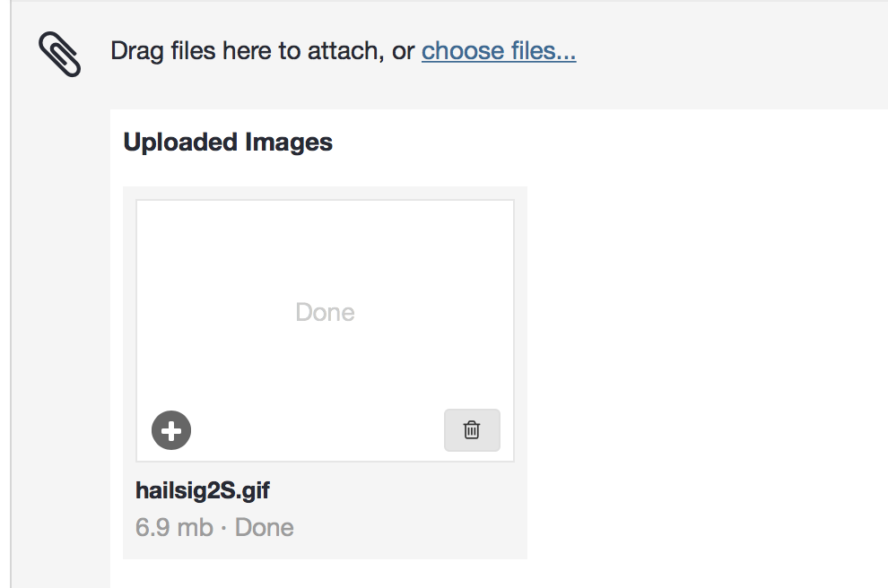Open the file picker via "choose files..."
888x588 pixels.
click(x=499, y=51)
